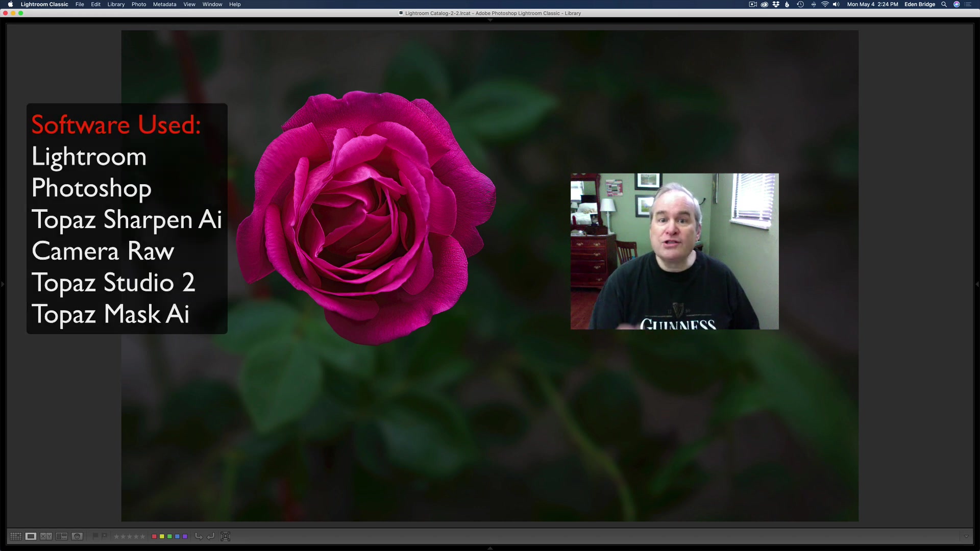Flag photo as rejected
The width and height of the screenshot is (980, 551).
point(105,536)
